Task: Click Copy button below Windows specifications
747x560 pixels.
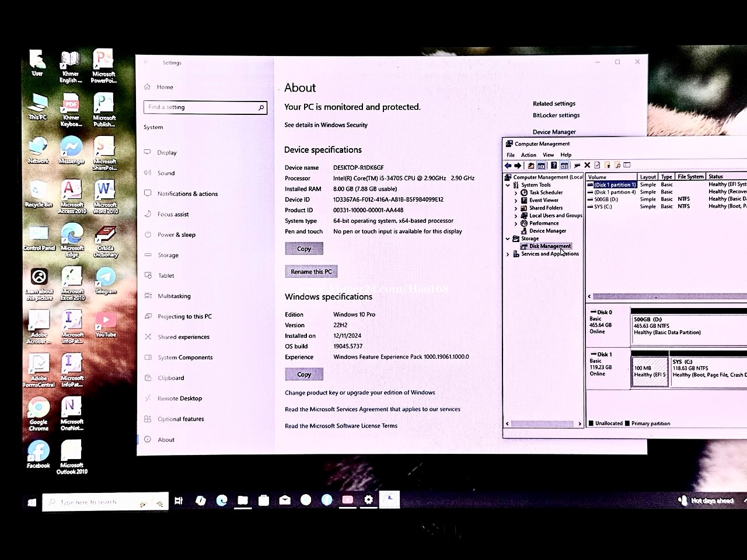Action: [304, 374]
